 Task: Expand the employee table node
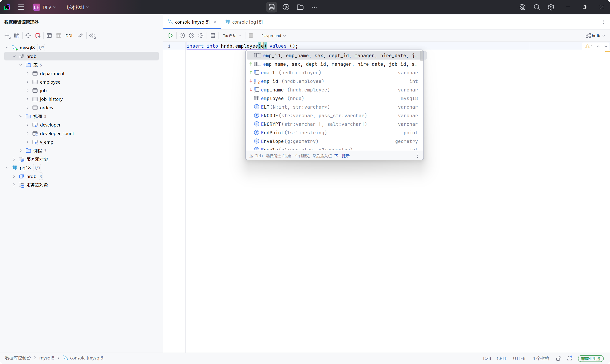tap(27, 82)
